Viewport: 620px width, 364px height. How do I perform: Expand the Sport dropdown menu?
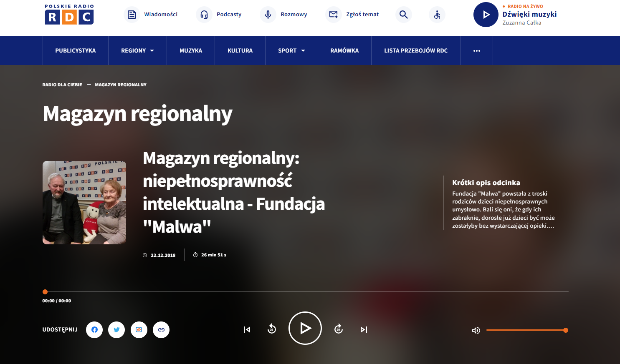coord(291,50)
